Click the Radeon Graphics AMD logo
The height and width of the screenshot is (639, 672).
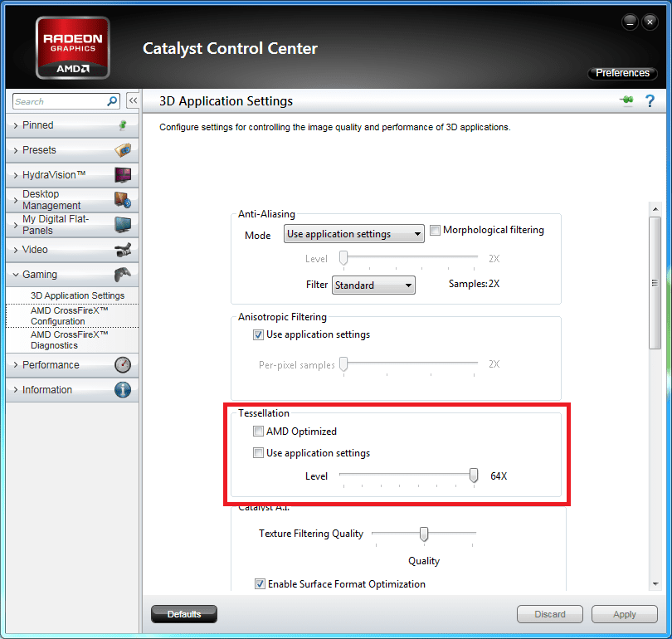(x=72, y=47)
